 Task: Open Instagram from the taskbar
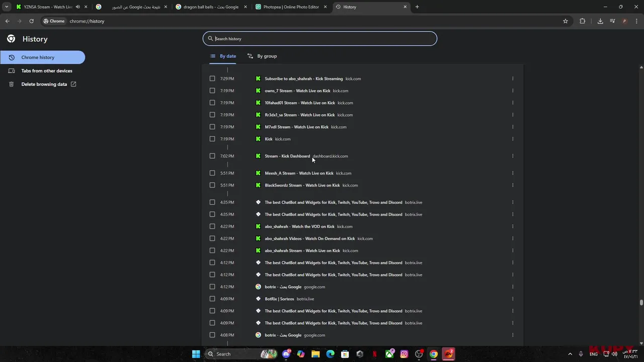pos(404,354)
